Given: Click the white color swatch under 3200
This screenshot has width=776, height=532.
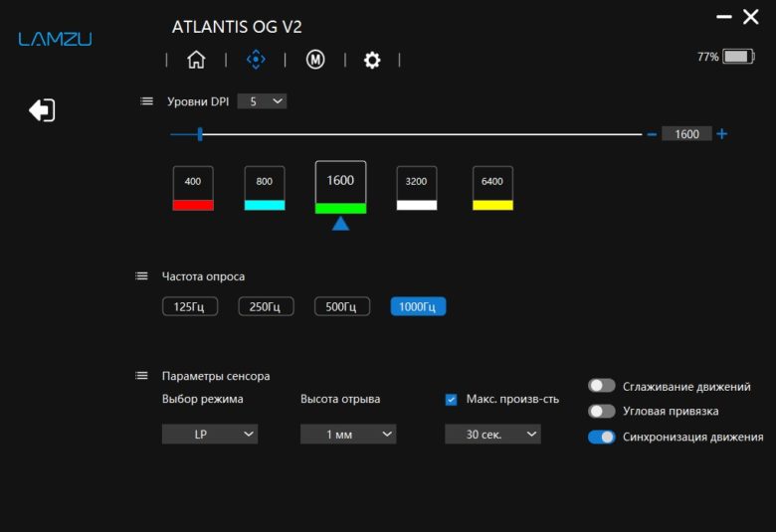Looking at the screenshot, I should point(416,206).
